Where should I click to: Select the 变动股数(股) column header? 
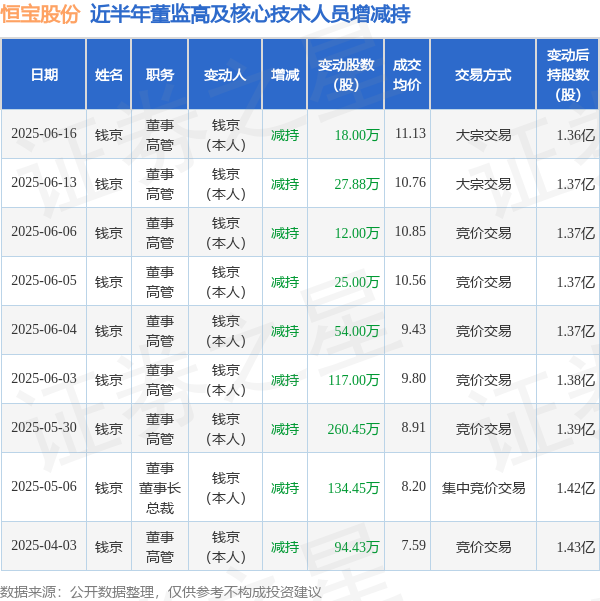(x=345, y=74)
